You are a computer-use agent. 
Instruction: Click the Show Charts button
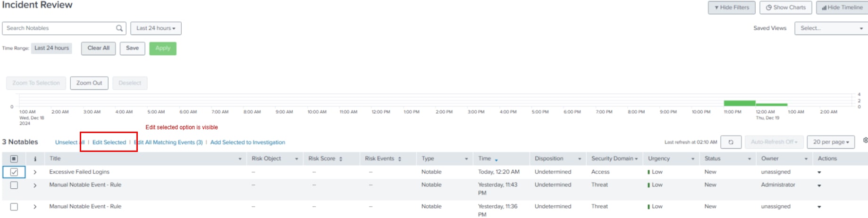pyautogui.click(x=786, y=8)
